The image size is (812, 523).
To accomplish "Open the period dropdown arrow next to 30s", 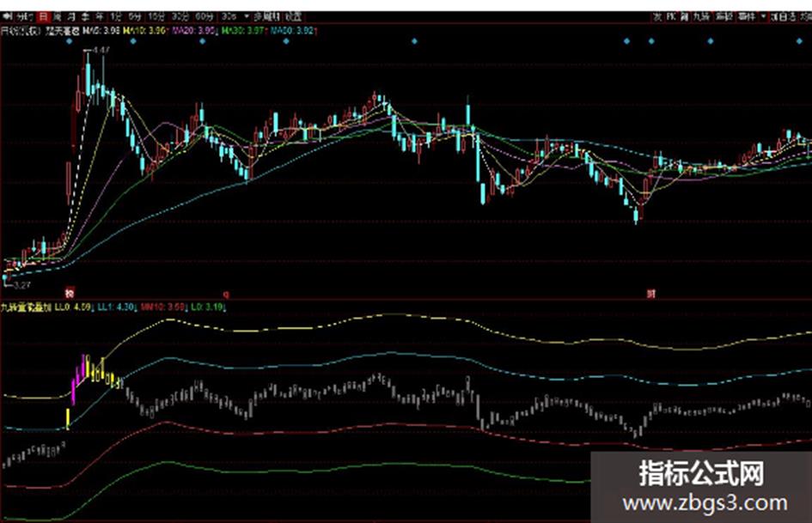I will point(246,16).
